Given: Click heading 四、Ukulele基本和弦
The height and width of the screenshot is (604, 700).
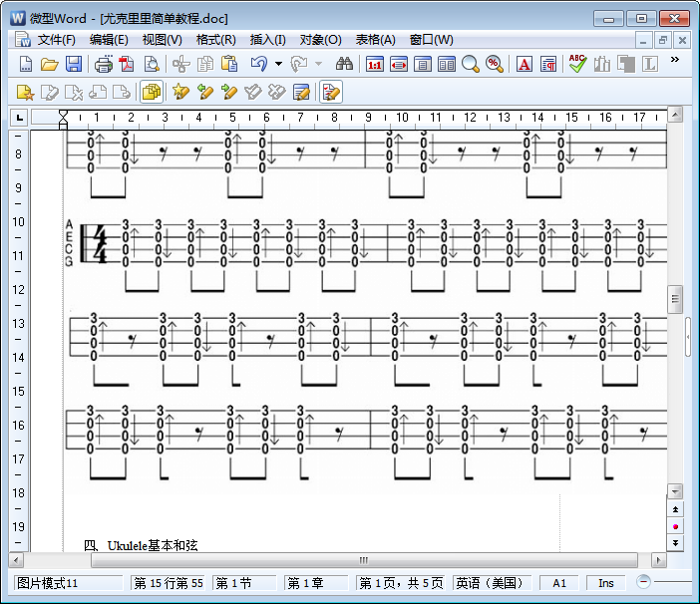Looking at the screenshot, I should (x=141, y=545).
